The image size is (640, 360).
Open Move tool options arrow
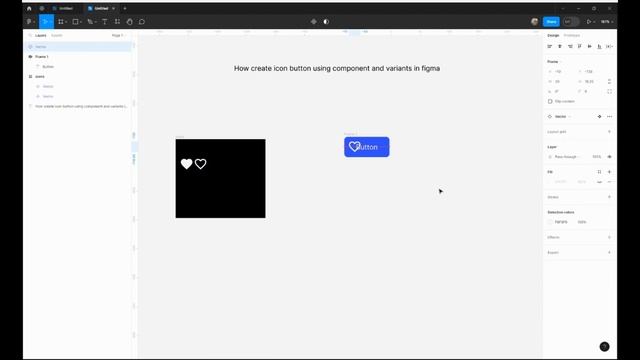click(x=50, y=22)
